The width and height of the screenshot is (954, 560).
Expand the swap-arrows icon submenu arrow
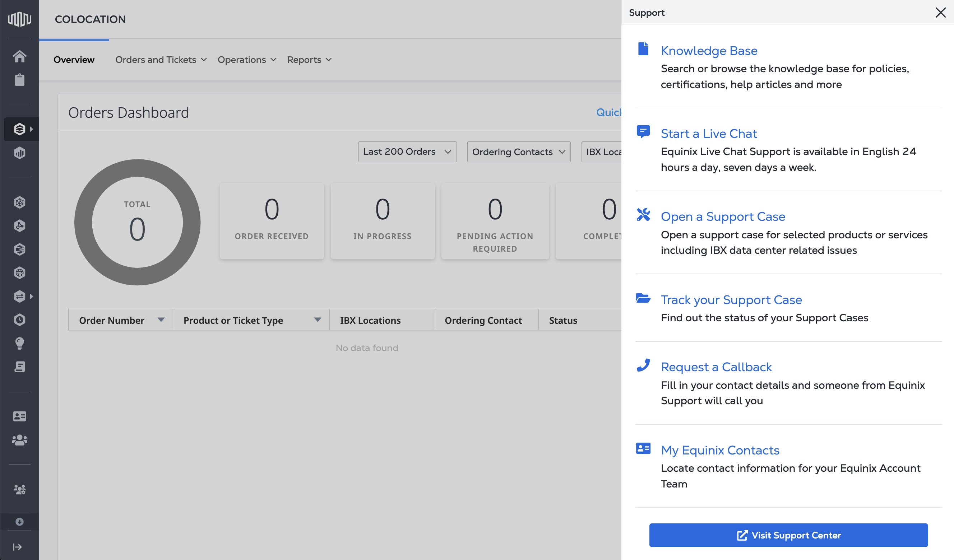(31, 296)
